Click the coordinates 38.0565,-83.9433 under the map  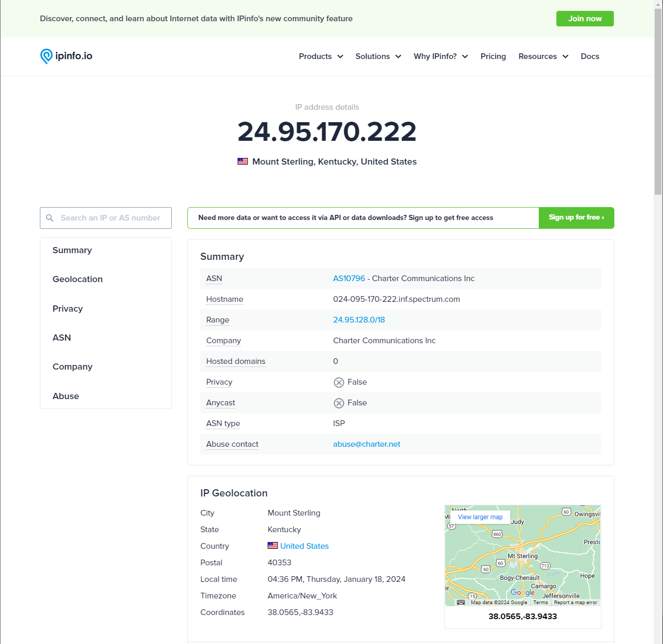(x=523, y=616)
